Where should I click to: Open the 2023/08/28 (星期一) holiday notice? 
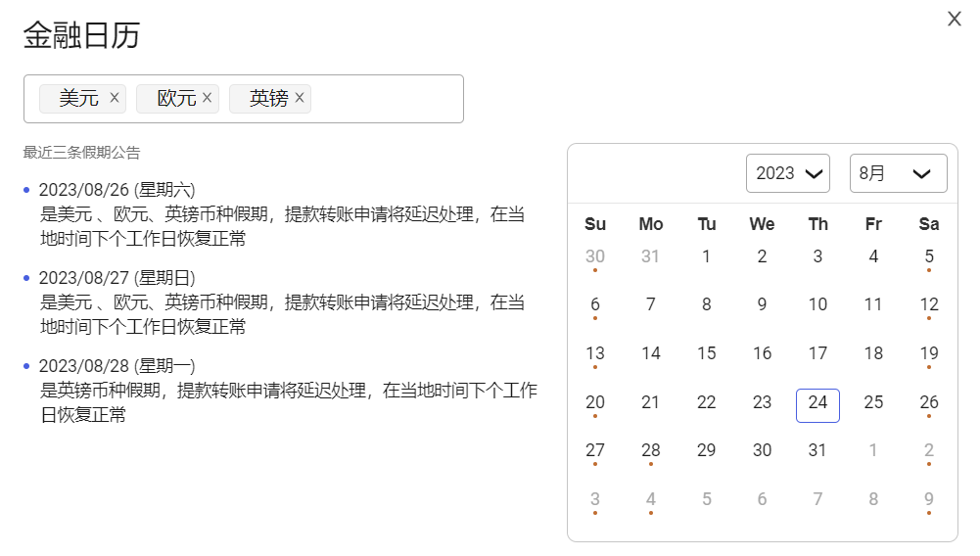[117, 366]
